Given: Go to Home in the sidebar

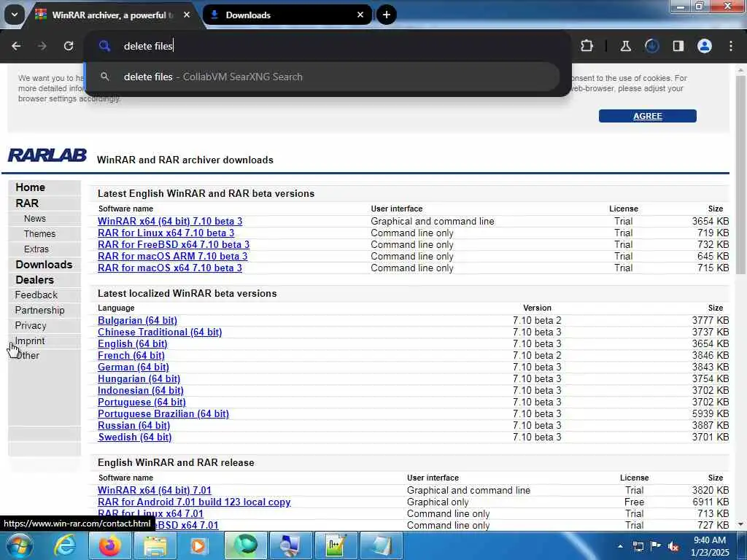Looking at the screenshot, I should coord(30,187).
